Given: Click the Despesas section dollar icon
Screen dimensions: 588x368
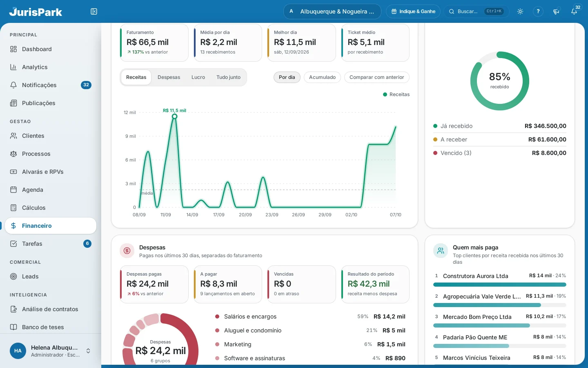Looking at the screenshot, I should [x=127, y=251].
